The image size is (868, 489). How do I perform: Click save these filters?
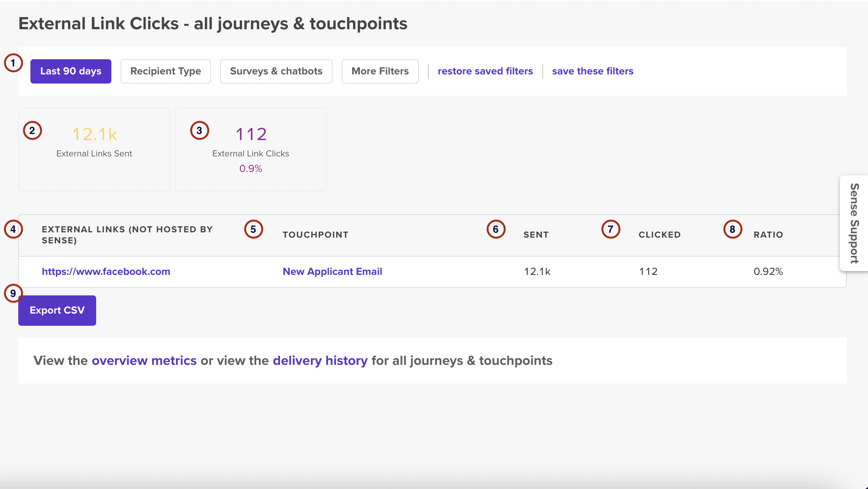pos(592,71)
